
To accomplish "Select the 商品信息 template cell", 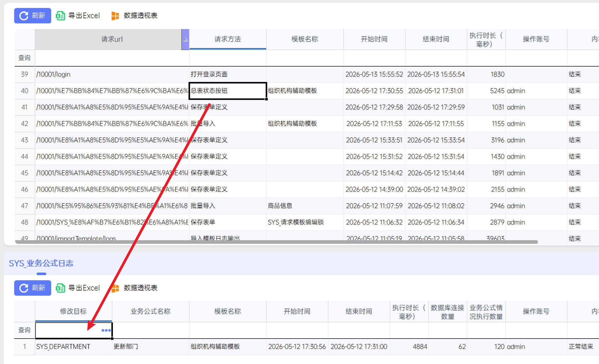I will 305,206.
